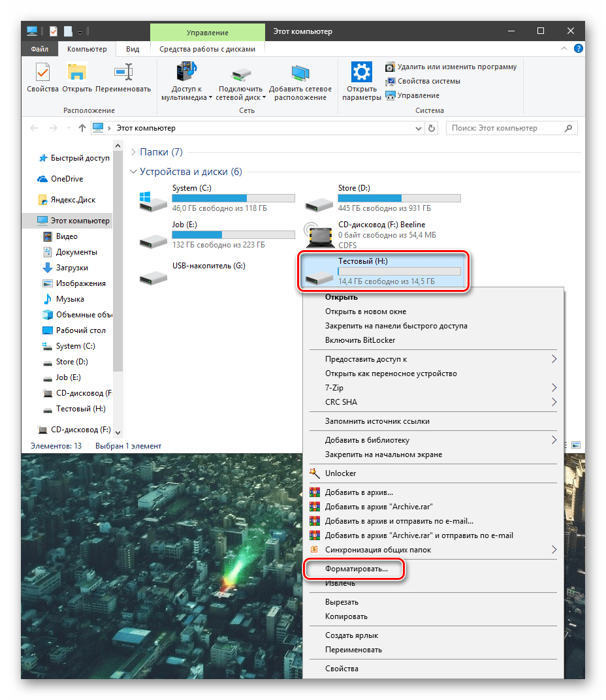The image size is (606, 700).
Task: Click the help question mark icon
Action: tap(578, 49)
